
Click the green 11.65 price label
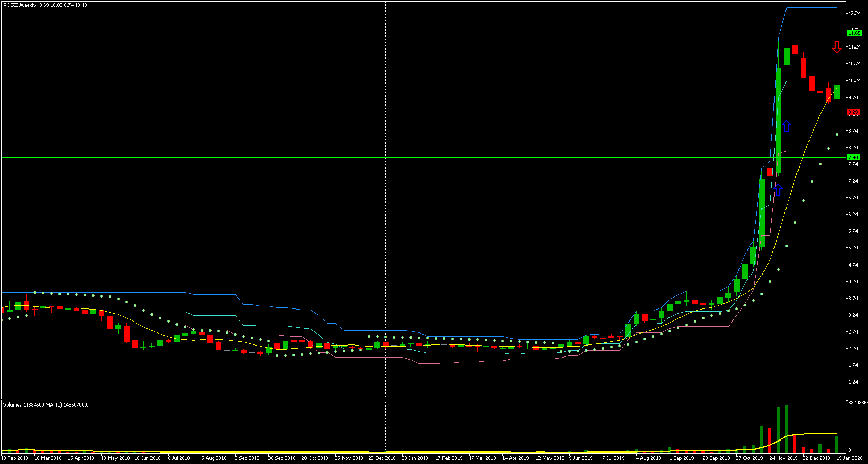coord(854,33)
